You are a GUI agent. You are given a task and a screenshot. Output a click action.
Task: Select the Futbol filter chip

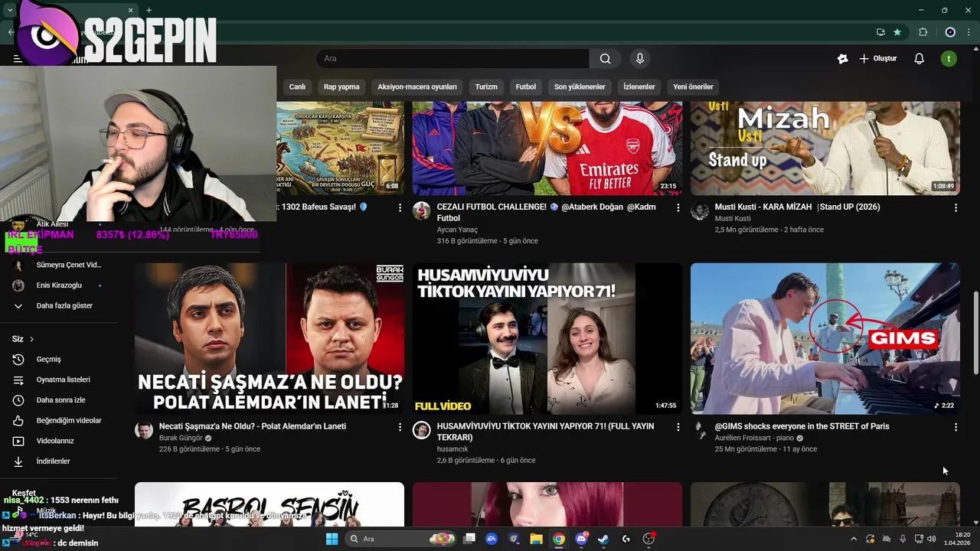[x=526, y=86]
